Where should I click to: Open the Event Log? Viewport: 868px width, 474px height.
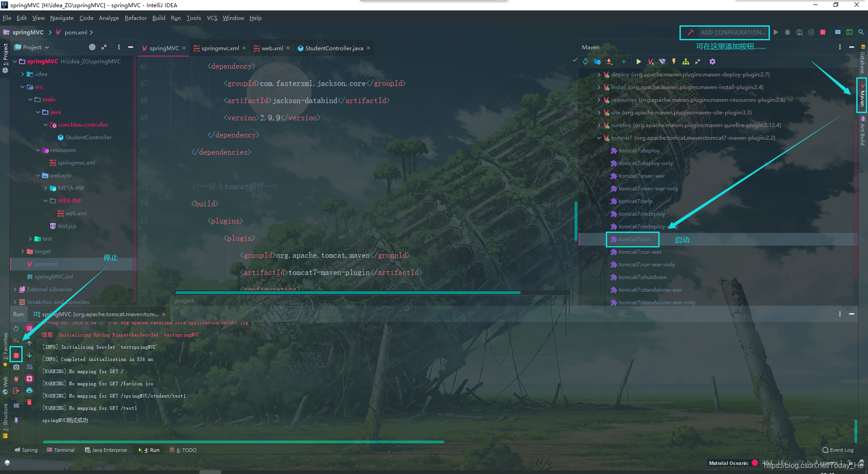838,450
